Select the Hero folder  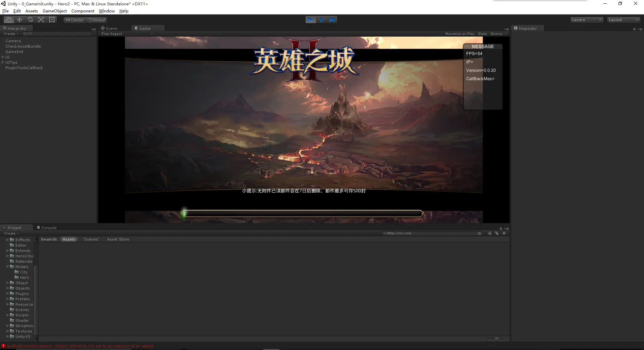22,278
